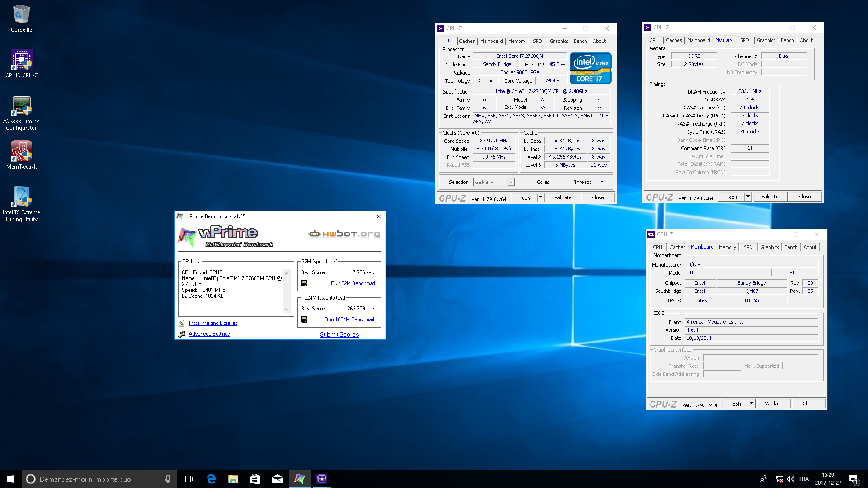Open the People icon in system tray
The image size is (868, 488).
(x=764, y=479)
